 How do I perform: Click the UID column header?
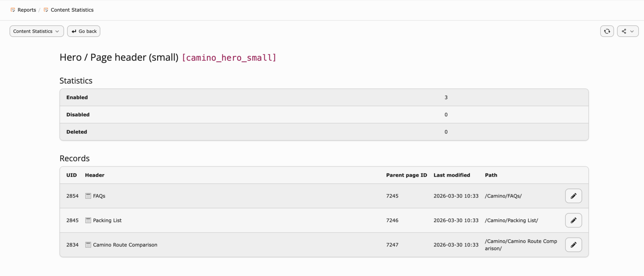click(x=72, y=175)
